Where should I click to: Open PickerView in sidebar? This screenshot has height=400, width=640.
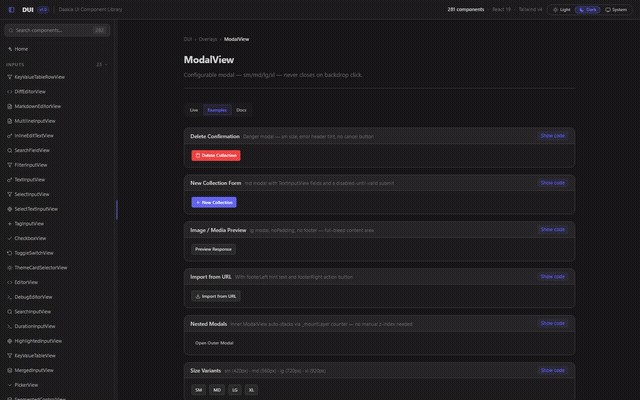coord(57,385)
